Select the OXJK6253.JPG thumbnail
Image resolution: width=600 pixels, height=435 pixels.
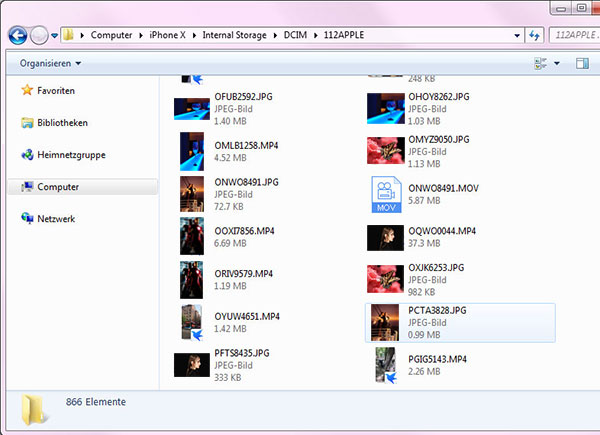385,279
